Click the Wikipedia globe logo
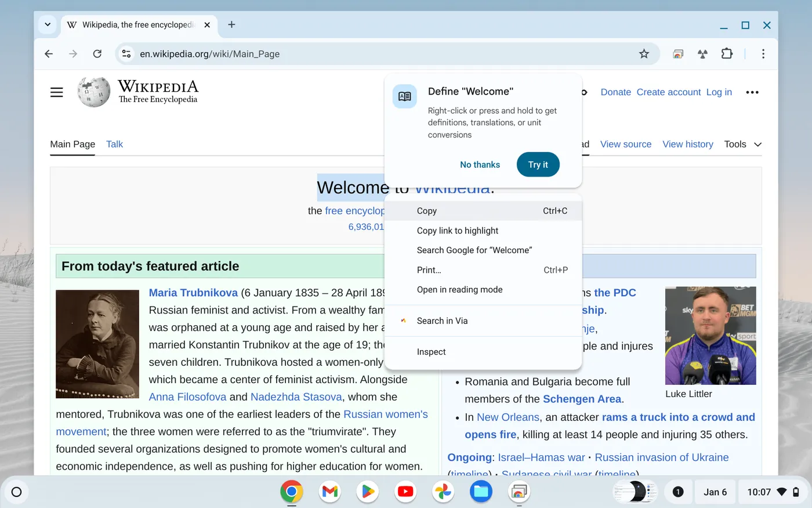Screen dimensions: 812x508 pos(94,92)
